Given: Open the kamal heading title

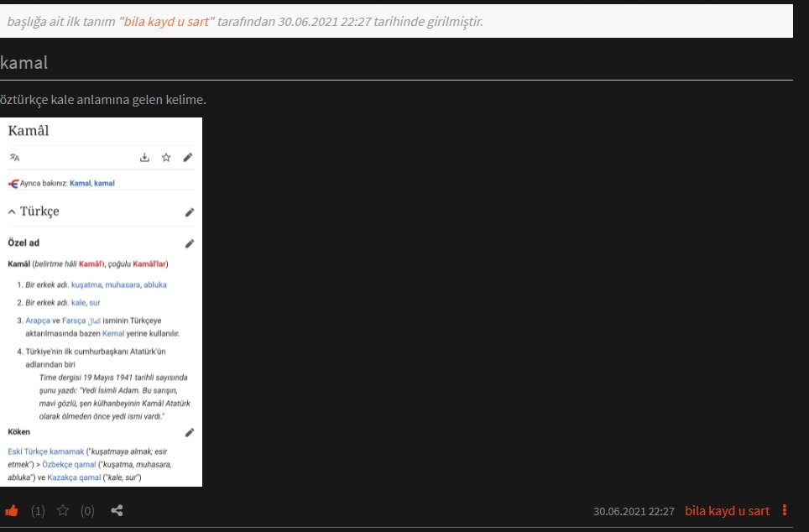Looking at the screenshot, I should [x=24, y=62].
